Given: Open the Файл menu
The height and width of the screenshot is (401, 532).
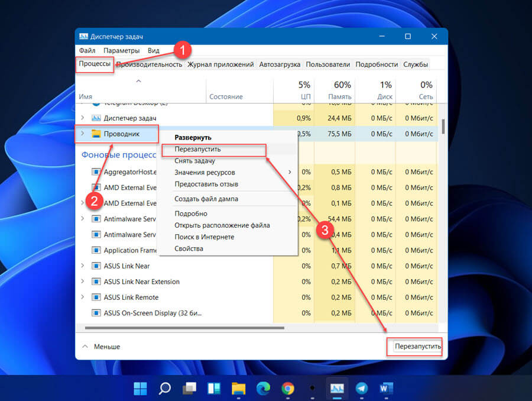Looking at the screenshot, I should (87, 51).
